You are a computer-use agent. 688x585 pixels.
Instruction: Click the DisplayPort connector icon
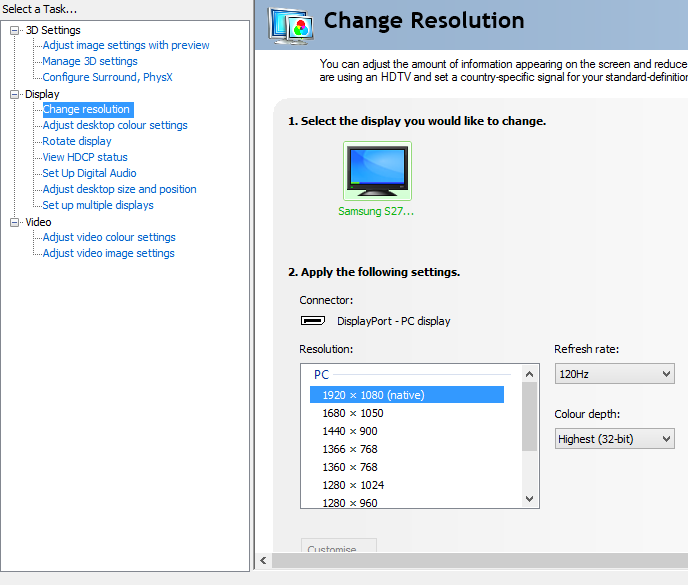pyautogui.click(x=313, y=321)
